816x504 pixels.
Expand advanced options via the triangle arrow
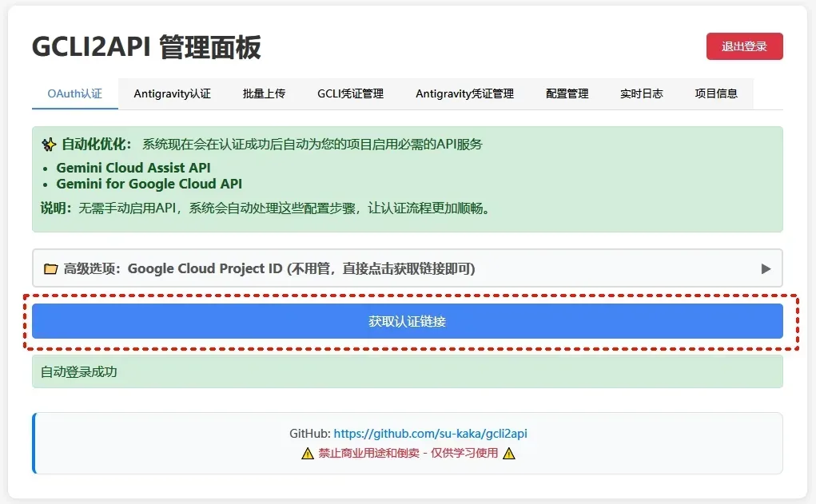tap(766, 269)
